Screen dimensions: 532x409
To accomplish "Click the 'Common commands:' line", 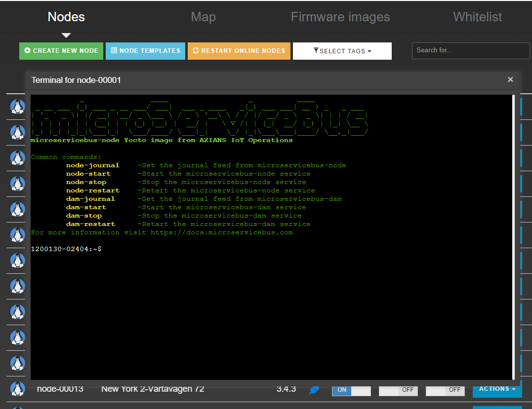I will click(66, 157).
